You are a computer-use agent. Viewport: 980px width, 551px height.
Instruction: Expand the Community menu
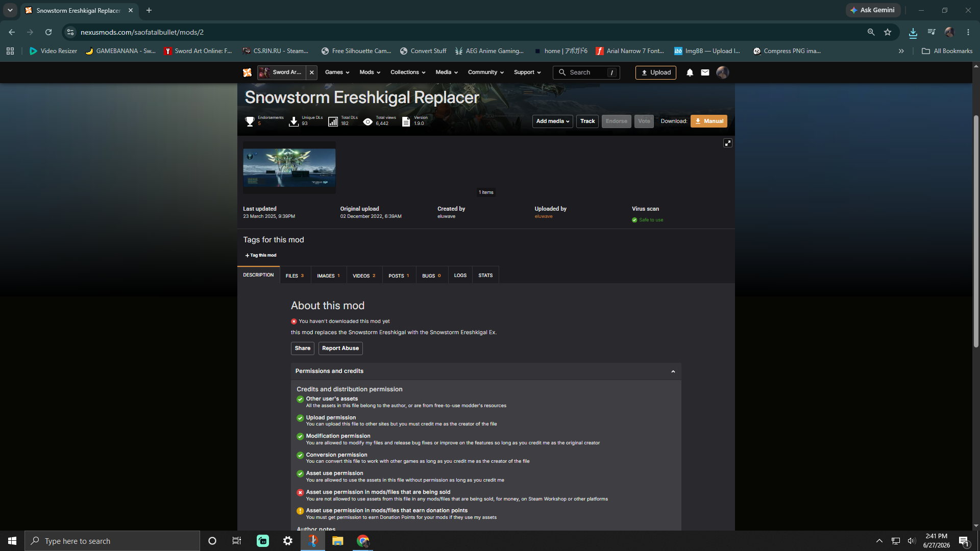(486, 72)
